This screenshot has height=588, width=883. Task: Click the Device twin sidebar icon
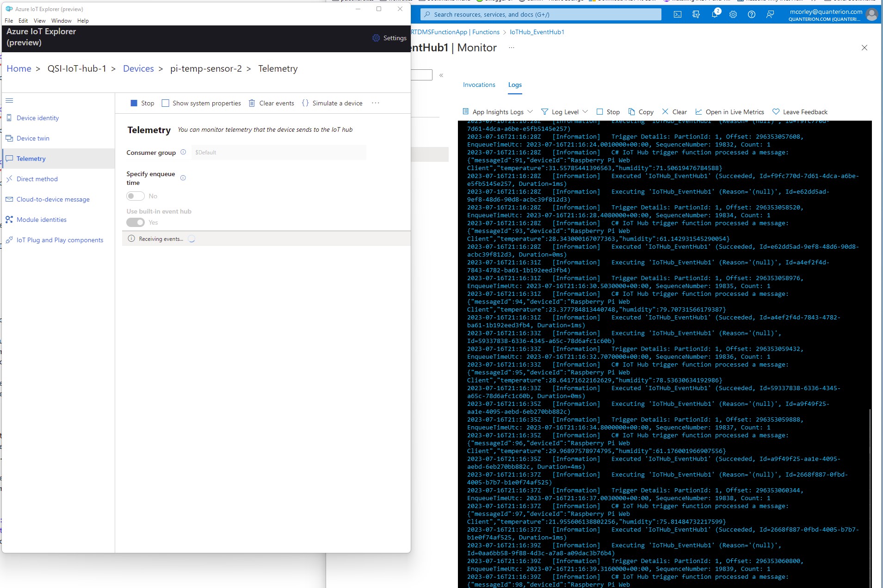(9, 138)
